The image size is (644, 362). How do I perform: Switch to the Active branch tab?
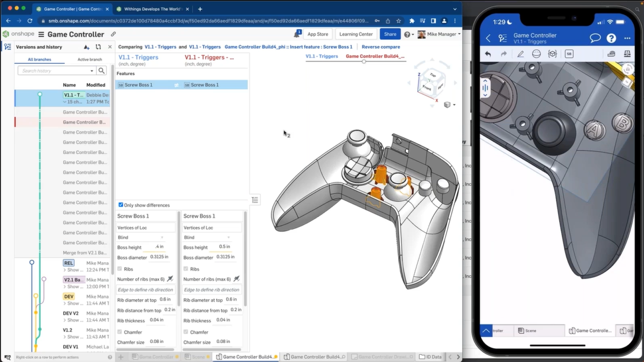tap(89, 60)
